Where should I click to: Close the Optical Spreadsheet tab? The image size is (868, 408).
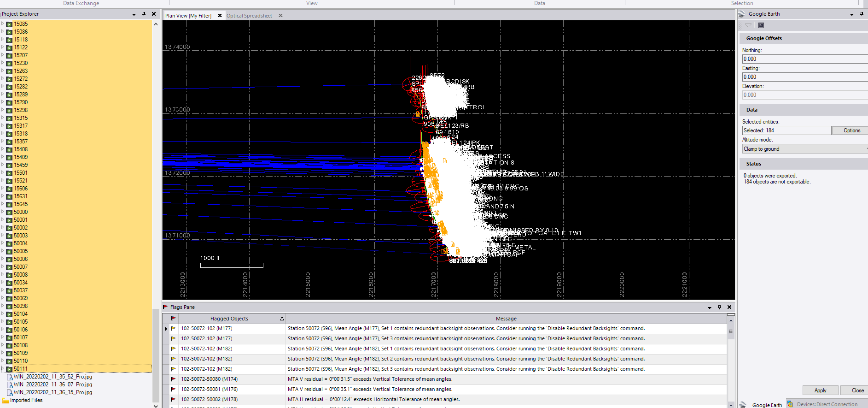(x=280, y=16)
